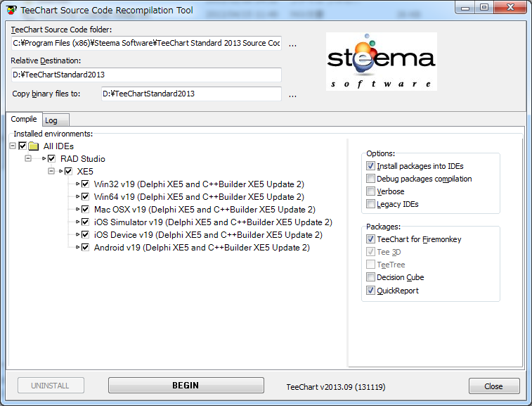Collapse the All IDEs tree node
Viewport: 532px width, 406px height.
tap(13, 146)
